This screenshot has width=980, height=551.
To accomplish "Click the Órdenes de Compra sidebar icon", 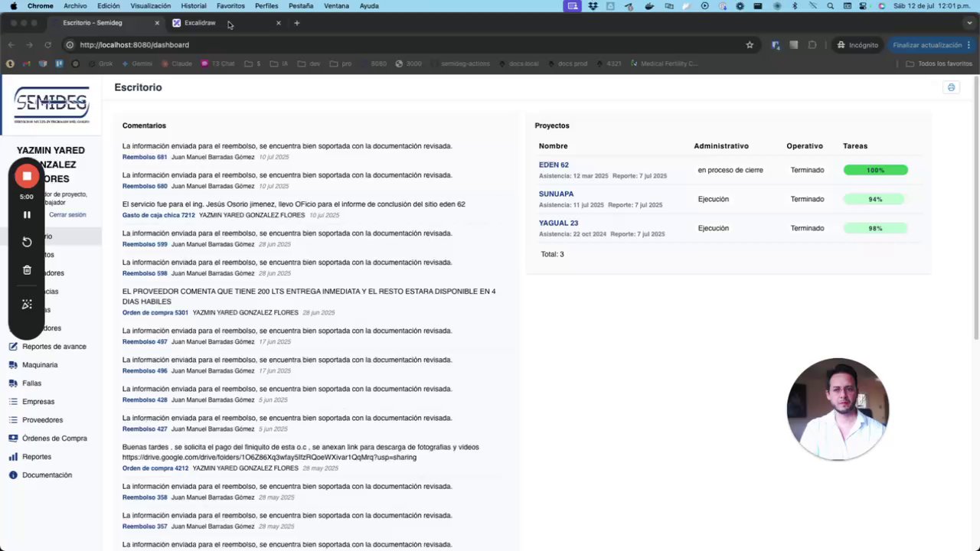I will click(13, 439).
